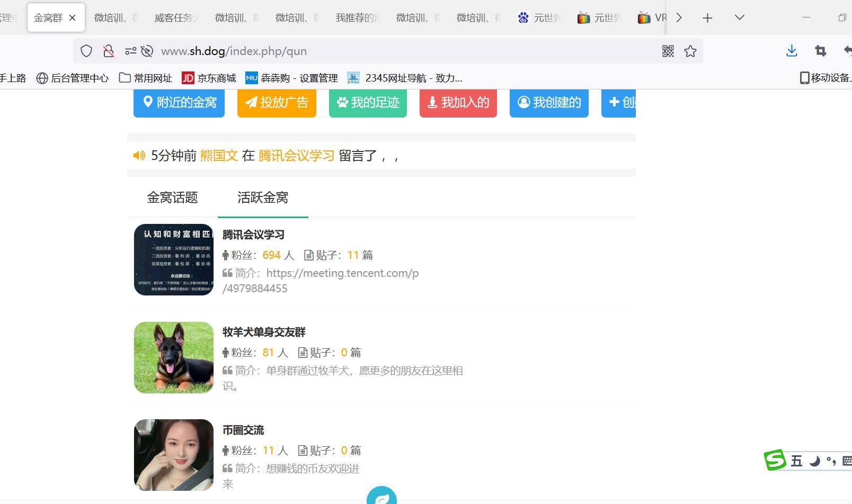This screenshot has width=852, height=504.
Task: Open the downloads arrow icon
Action: coord(792,51)
